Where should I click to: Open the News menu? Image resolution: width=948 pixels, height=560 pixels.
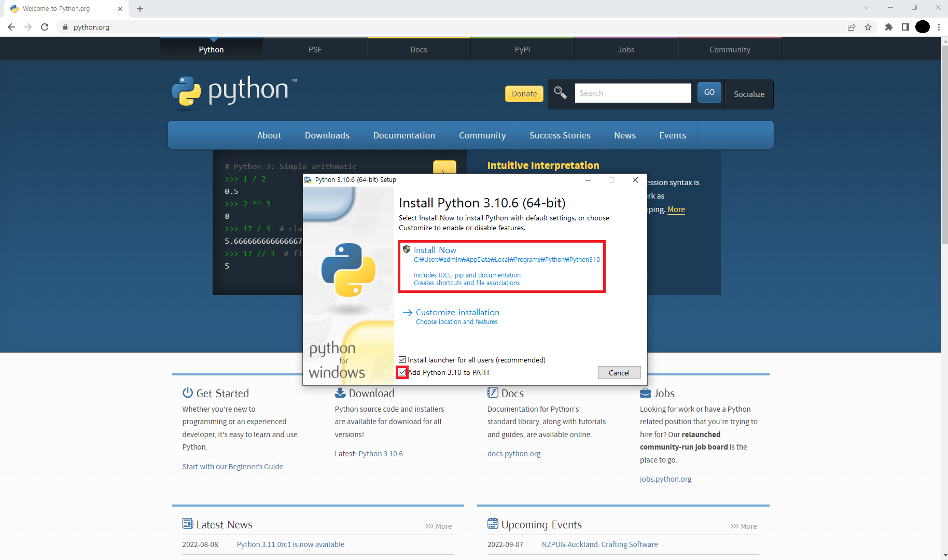[x=625, y=135]
